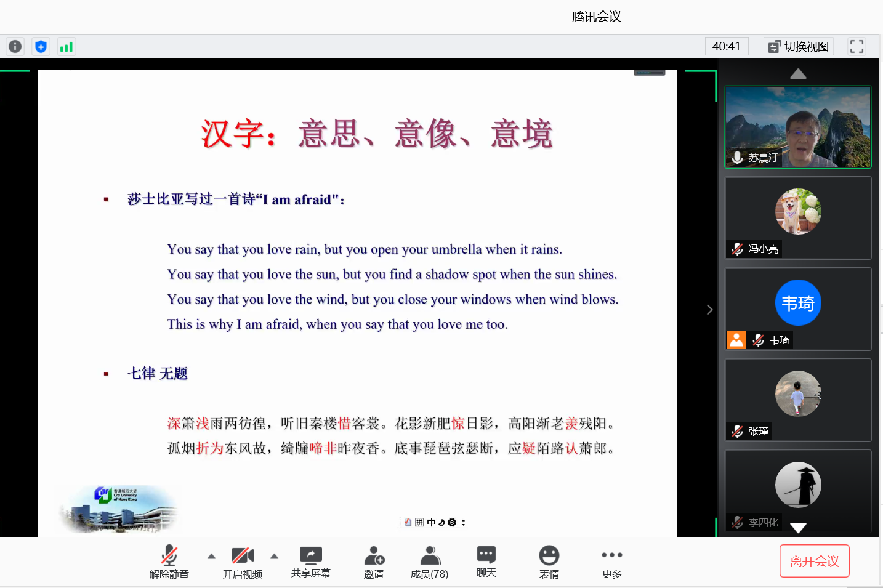Image resolution: width=883 pixels, height=588 pixels.
Task: Enter fullscreen mode
Action: pos(857,47)
